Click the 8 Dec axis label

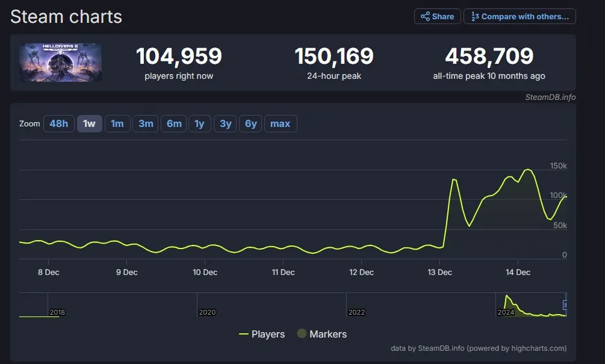(x=49, y=272)
